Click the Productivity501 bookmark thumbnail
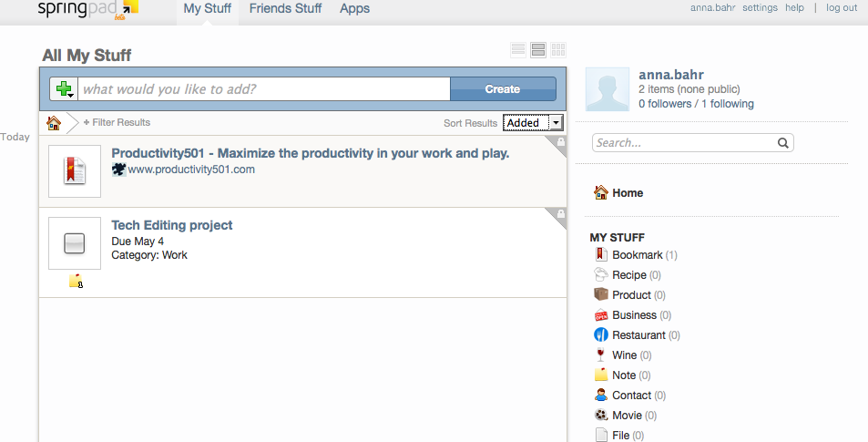 pyautogui.click(x=75, y=171)
